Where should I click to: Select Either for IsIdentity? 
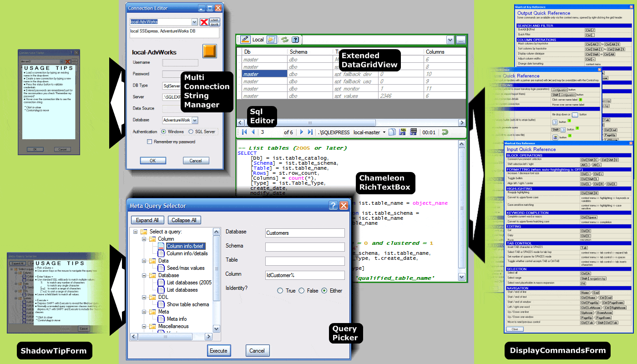tap(324, 291)
